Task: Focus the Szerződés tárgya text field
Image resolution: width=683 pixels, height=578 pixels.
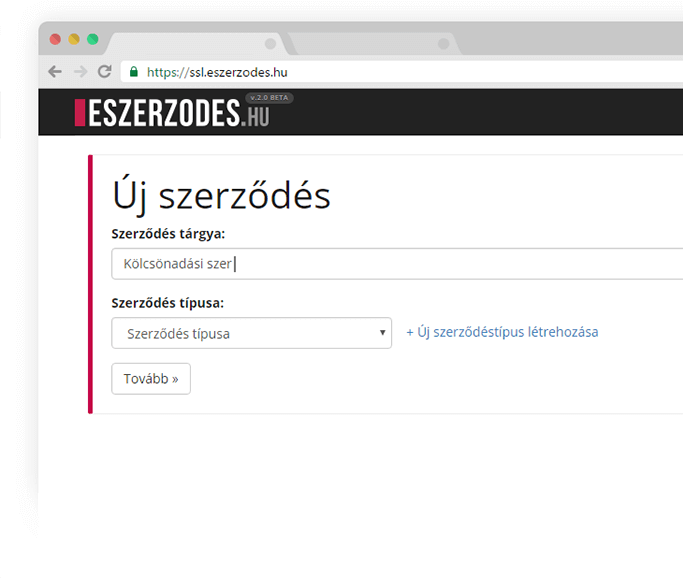Action: [x=400, y=264]
